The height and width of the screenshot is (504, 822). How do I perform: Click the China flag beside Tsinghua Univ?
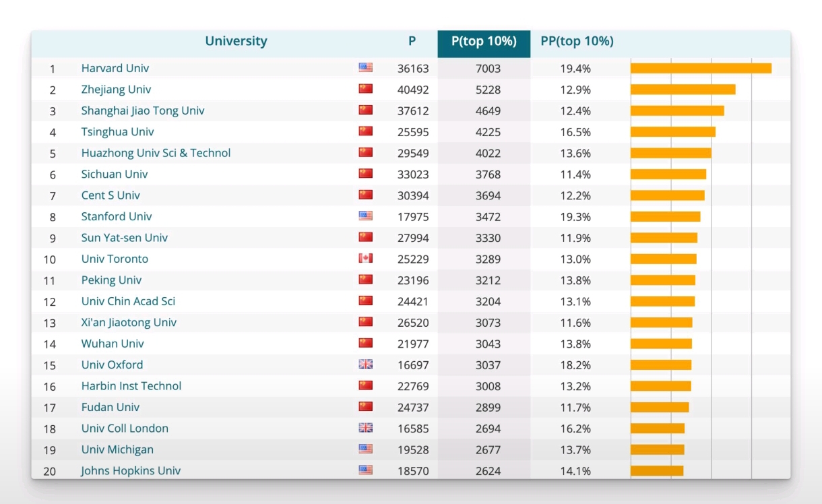[x=365, y=131]
